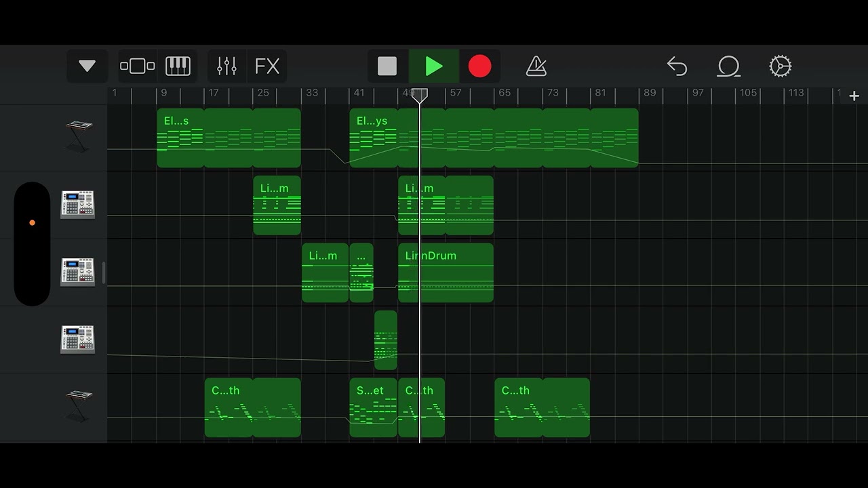Click bar 33 on the ruler
This screenshot has width=868, height=488.
coord(311,93)
